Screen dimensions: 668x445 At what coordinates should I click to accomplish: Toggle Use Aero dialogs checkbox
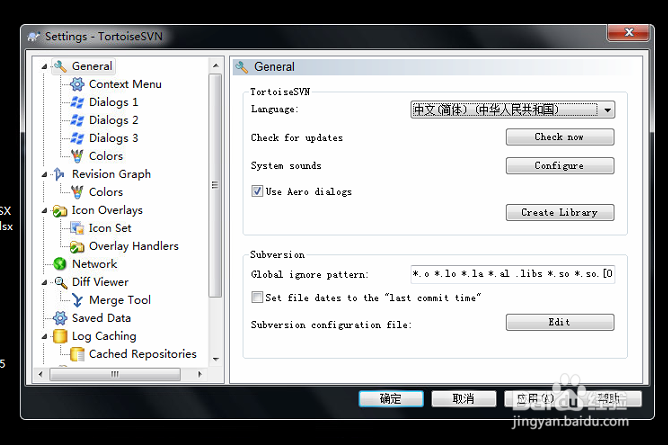pyautogui.click(x=257, y=191)
